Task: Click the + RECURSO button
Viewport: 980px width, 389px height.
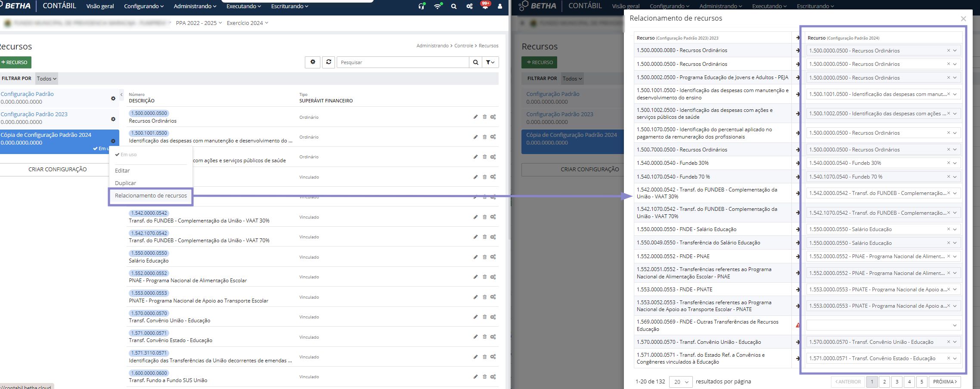Action: tap(15, 62)
